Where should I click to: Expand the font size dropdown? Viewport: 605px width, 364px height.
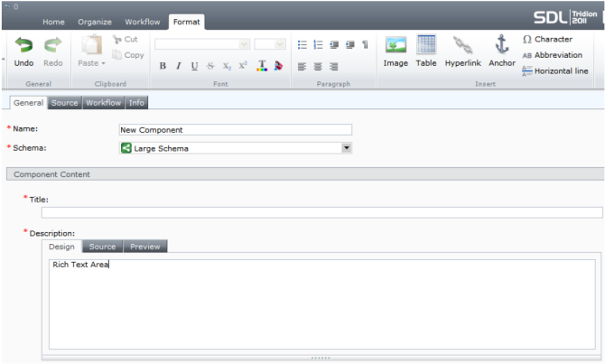[279, 44]
